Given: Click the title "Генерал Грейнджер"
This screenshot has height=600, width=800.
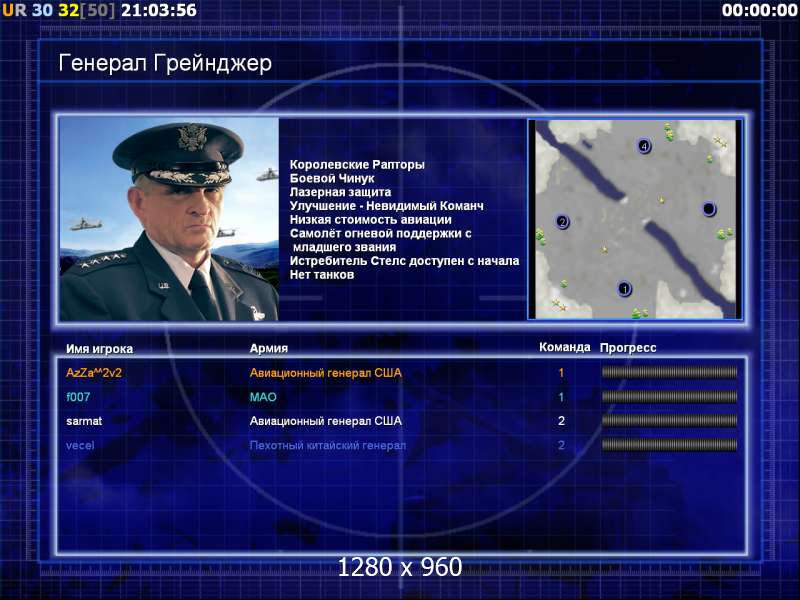Looking at the screenshot, I should [165, 63].
